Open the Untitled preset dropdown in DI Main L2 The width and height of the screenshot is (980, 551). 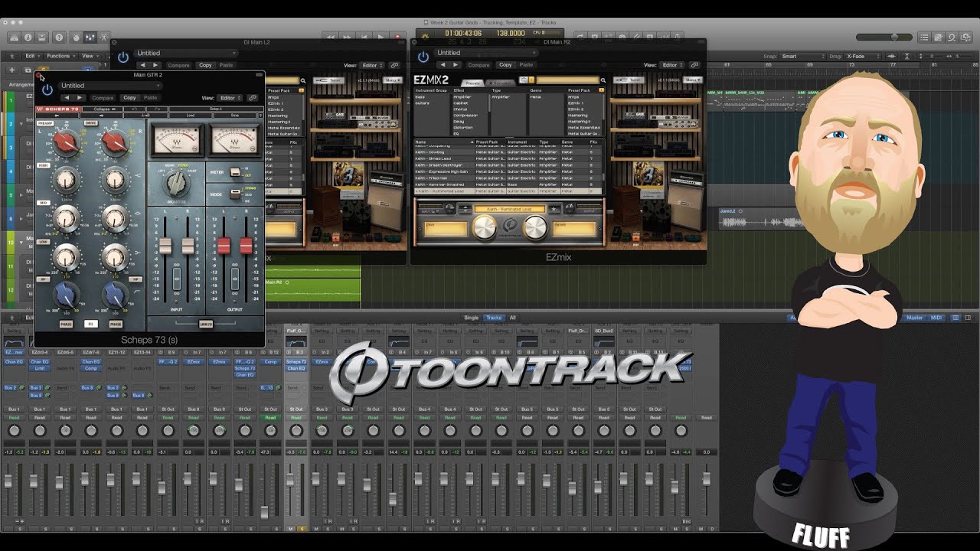click(186, 53)
